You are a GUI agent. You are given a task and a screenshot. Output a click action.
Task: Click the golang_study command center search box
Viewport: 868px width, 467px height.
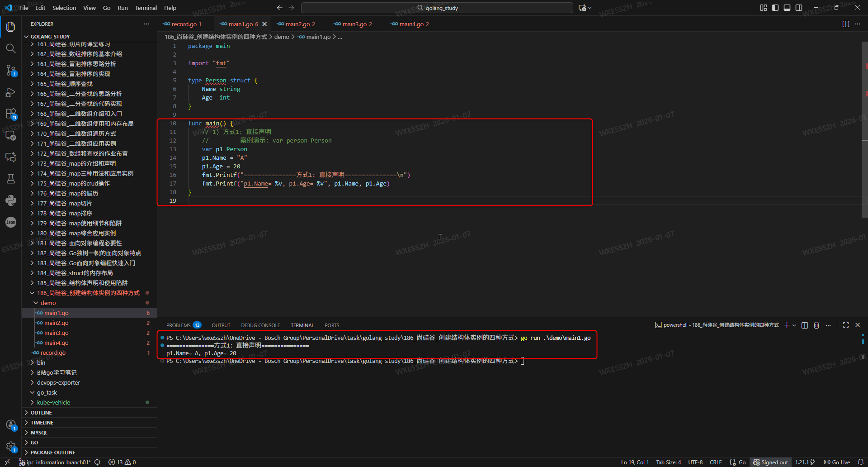coord(437,8)
